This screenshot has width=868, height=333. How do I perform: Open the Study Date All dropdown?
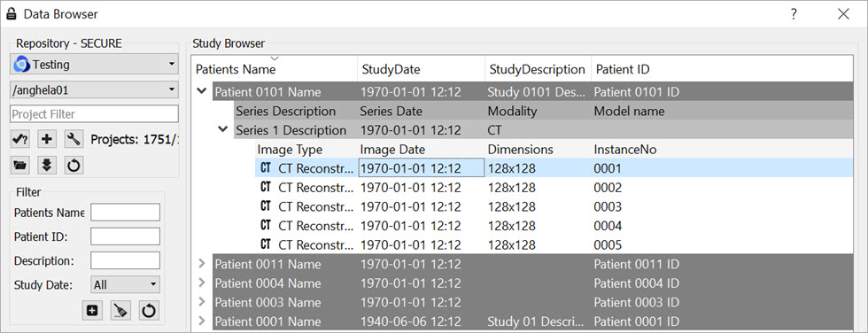point(125,285)
